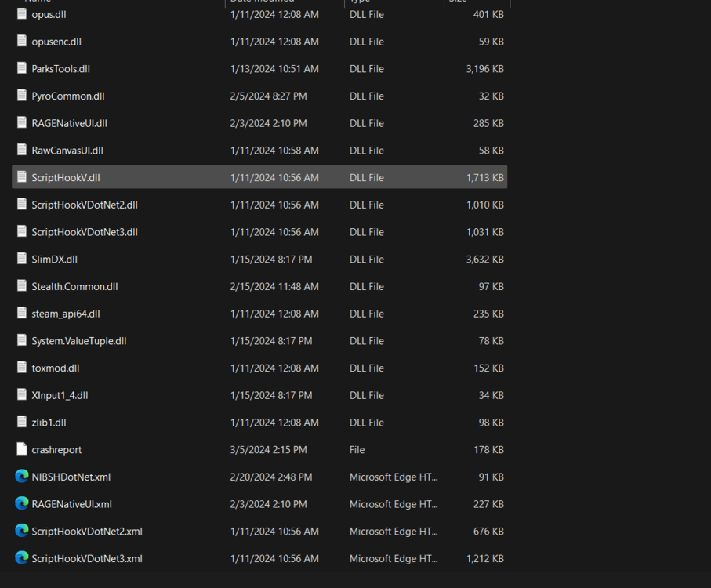
Task: Click the ScriptHookVDotNet2.dll file icon
Action: [x=22, y=205]
